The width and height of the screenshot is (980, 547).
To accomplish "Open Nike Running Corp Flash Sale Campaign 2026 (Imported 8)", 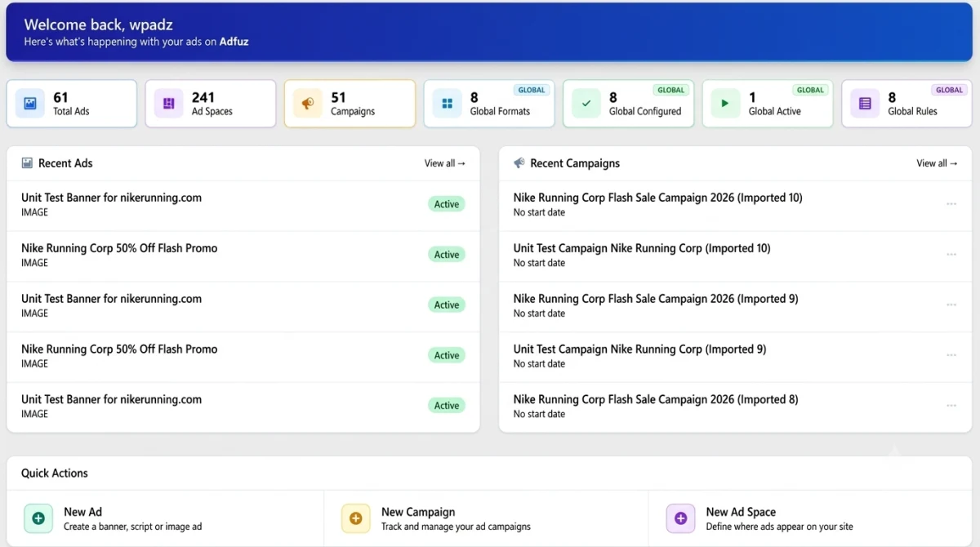I will pyautogui.click(x=656, y=399).
